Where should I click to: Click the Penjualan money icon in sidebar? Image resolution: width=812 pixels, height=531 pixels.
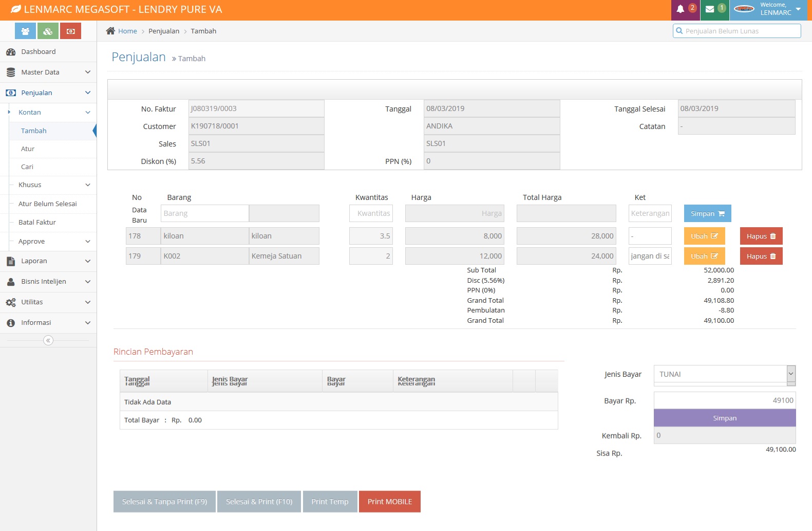click(11, 93)
